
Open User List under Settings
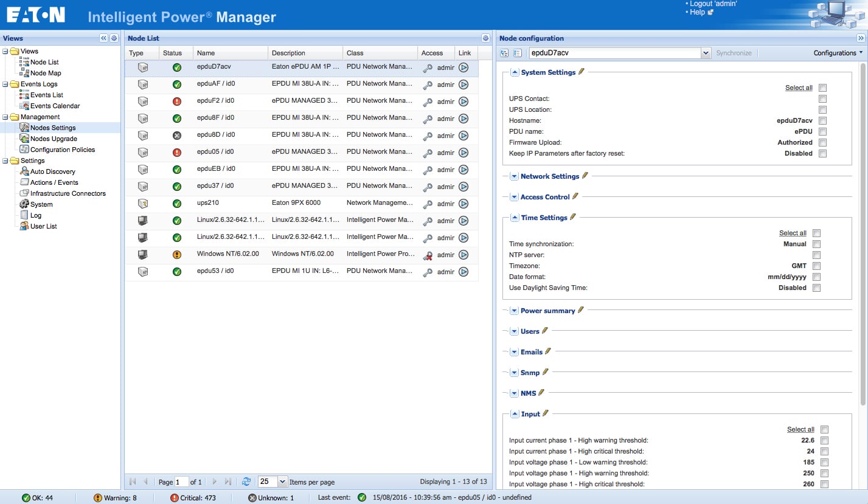click(44, 226)
